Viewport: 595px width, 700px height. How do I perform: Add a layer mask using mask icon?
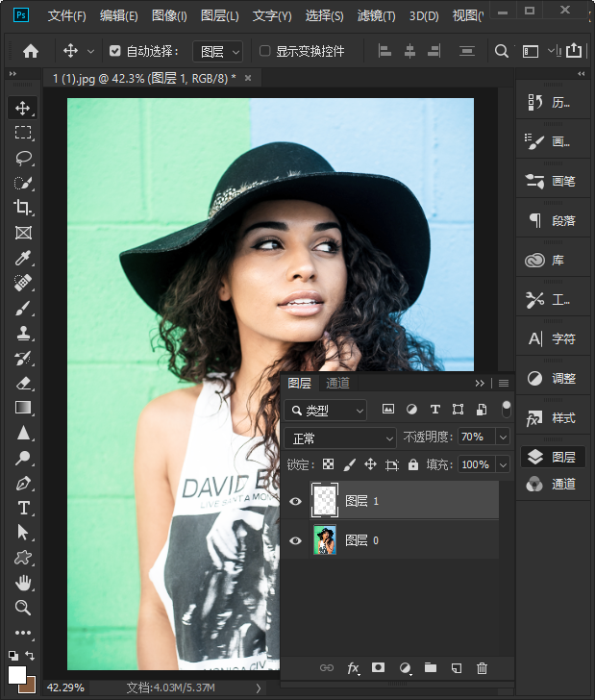pyautogui.click(x=379, y=667)
